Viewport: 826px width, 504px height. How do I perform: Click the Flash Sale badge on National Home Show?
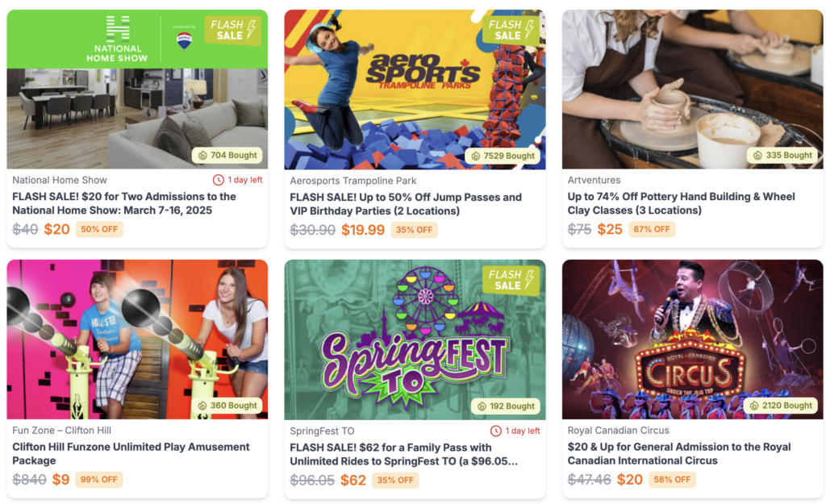(x=232, y=30)
